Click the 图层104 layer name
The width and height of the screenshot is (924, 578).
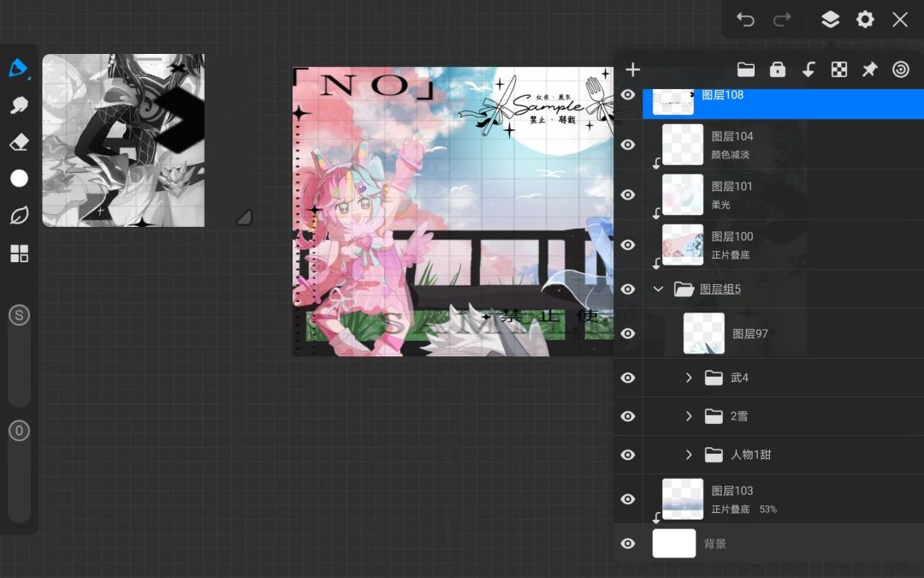(731, 136)
